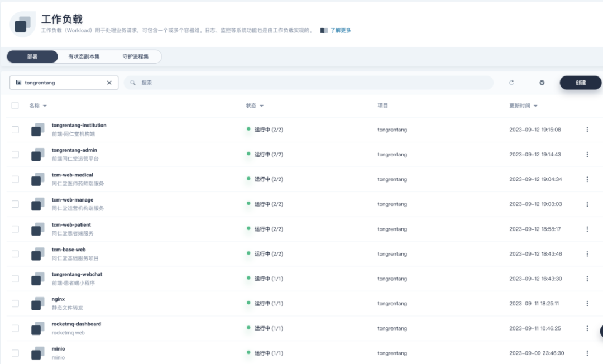Click the workload icon of rocketmq-dashboard

coord(38,328)
